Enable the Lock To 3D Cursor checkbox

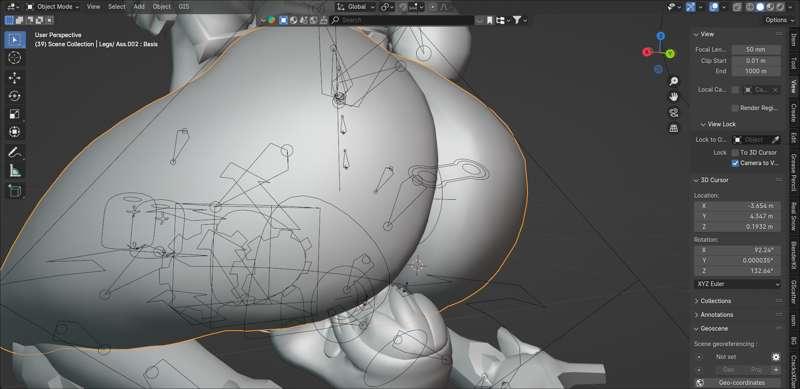(x=735, y=153)
